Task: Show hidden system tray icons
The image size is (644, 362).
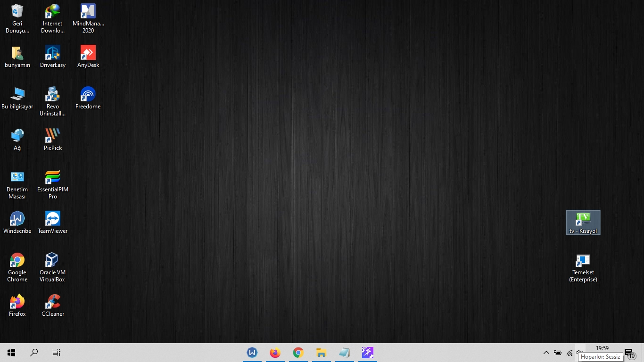Action: point(546,353)
